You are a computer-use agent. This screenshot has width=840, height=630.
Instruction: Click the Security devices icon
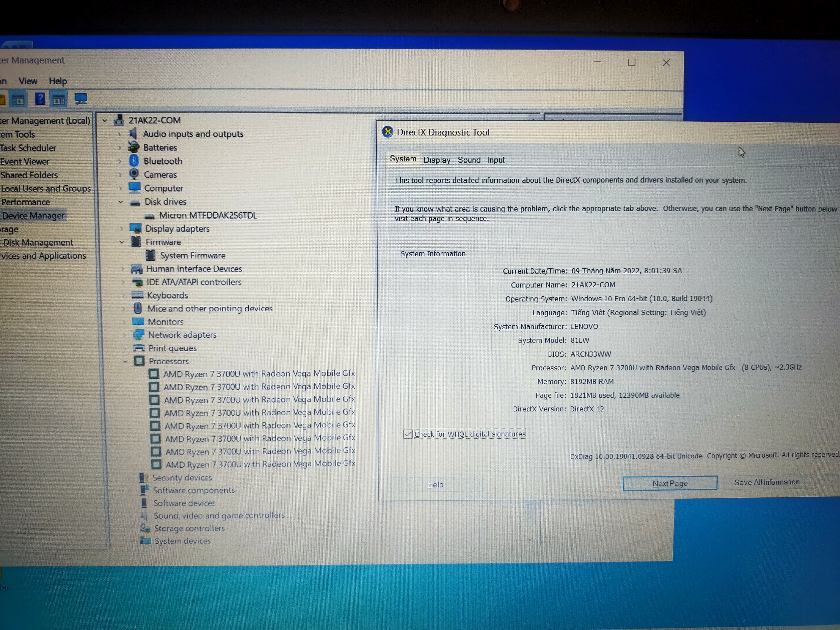coord(143,477)
